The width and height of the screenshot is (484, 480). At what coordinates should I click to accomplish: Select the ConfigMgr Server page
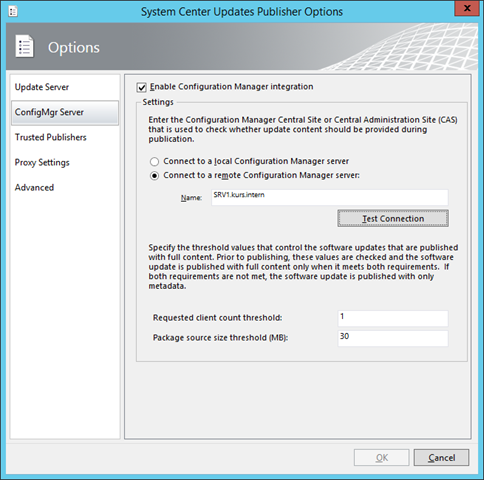pyautogui.click(x=65, y=113)
